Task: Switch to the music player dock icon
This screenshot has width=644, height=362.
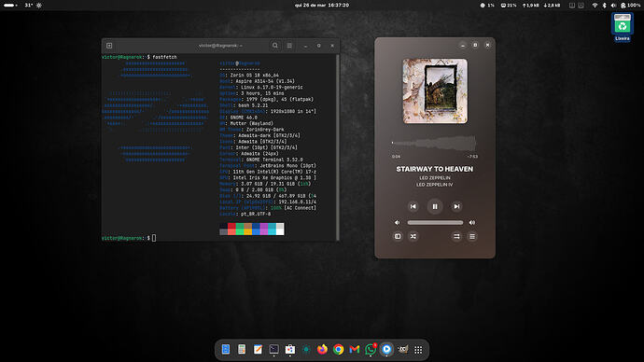Action: (386, 349)
